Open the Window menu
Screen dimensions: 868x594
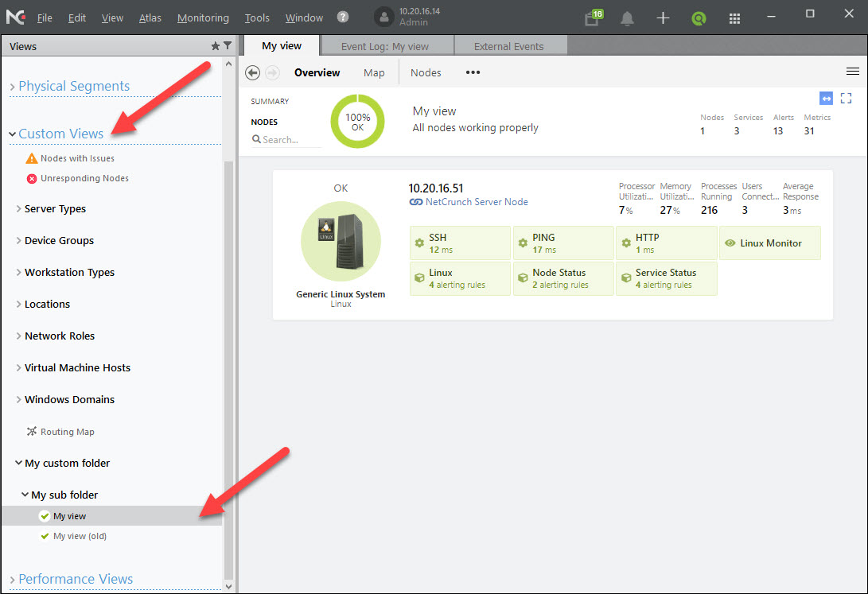click(304, 17)
